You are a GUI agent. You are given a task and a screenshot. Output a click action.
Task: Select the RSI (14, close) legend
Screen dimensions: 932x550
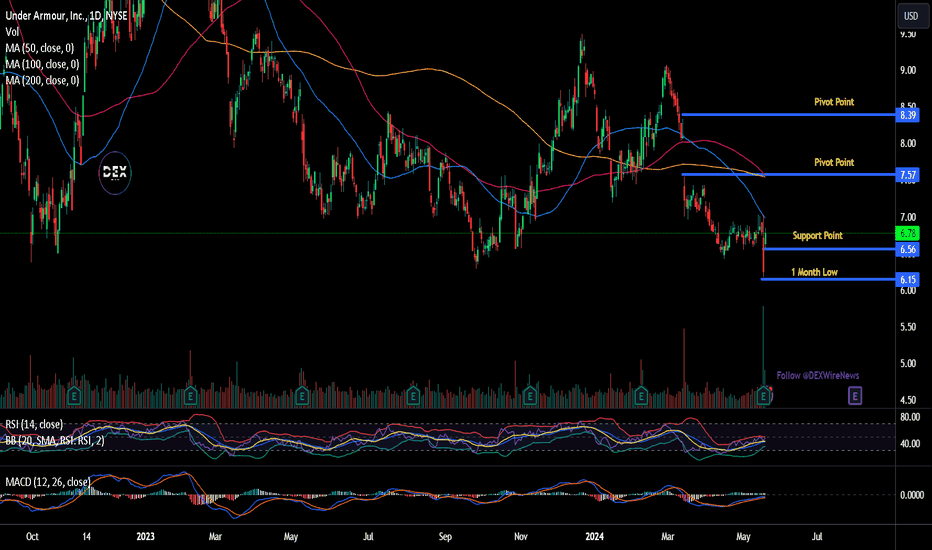[x=34, y=425]
